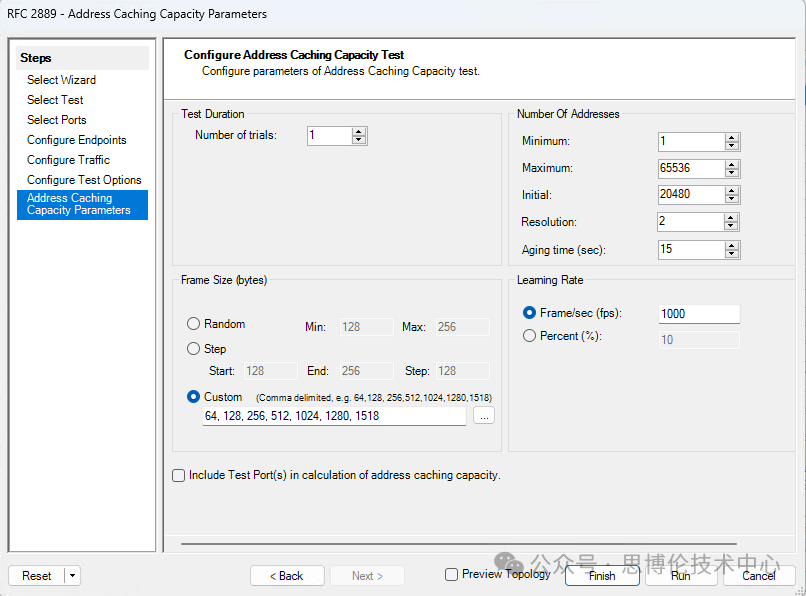Decrease the Resolution spinner value
806x596 pixels.
(732, 227)
